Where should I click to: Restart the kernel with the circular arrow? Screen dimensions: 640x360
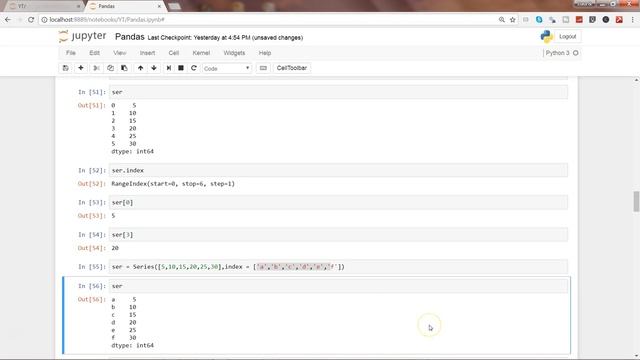[194, 68]
